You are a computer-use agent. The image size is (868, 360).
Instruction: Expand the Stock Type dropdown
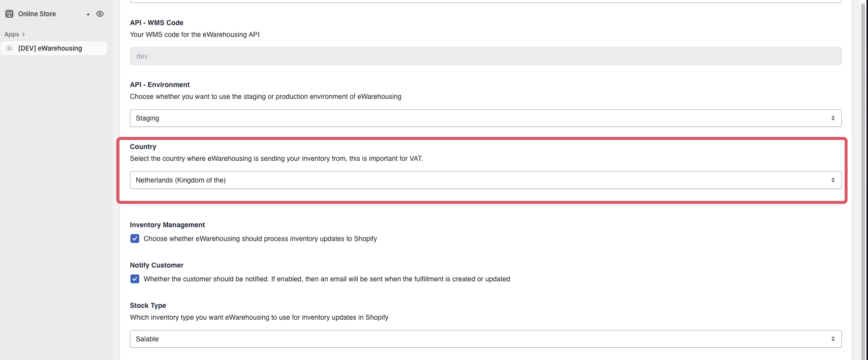(485, 339)
